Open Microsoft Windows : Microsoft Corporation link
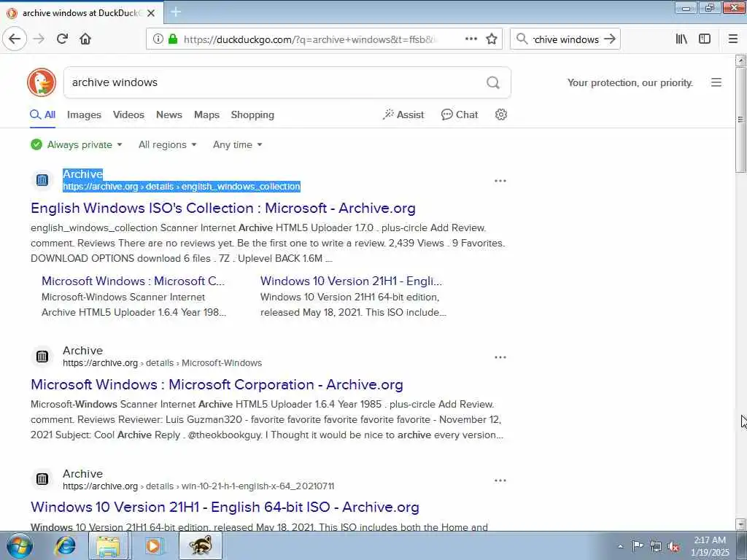Image resolution: width=747 pixels, height=560 pixels. tap(217, 384)
